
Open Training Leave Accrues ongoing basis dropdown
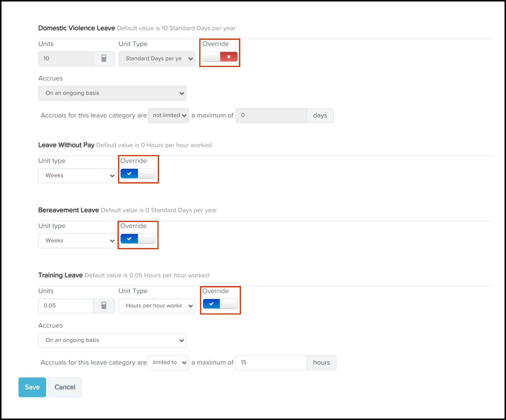pyautogui.click(x=112, y=340)
